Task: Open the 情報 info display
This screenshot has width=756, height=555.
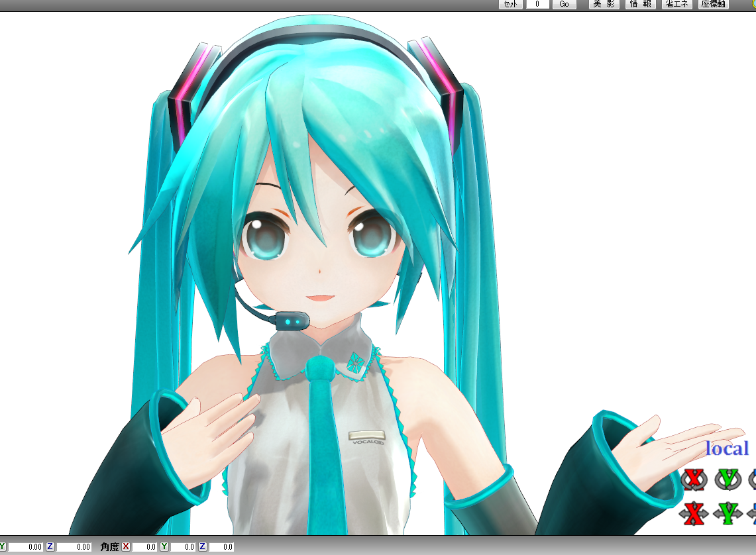Action: (x=640, y=5)
